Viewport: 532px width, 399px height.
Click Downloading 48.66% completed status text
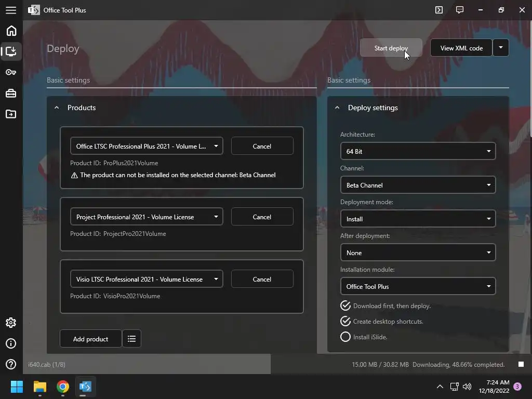[458, 364]
